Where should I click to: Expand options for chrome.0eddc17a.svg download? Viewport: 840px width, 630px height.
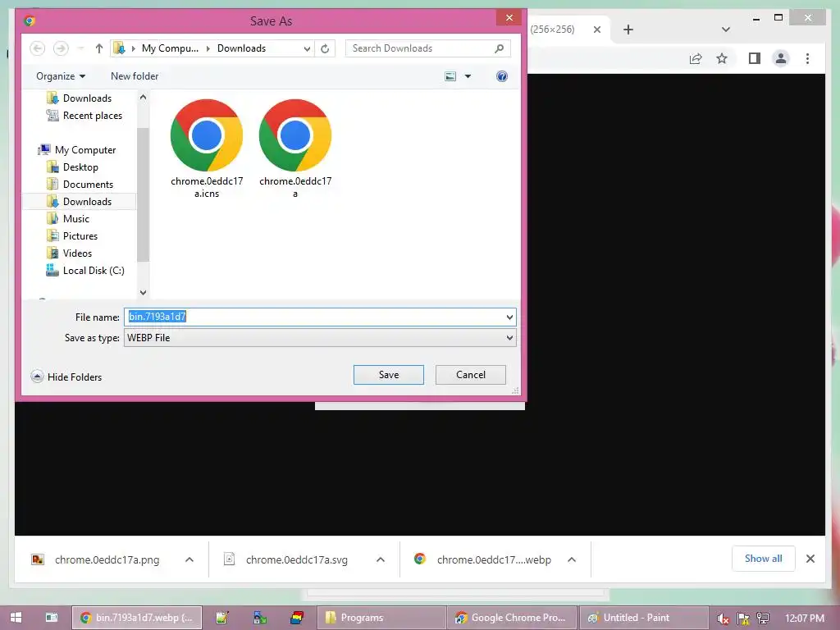pyautogui.click(x=381, y=559)
